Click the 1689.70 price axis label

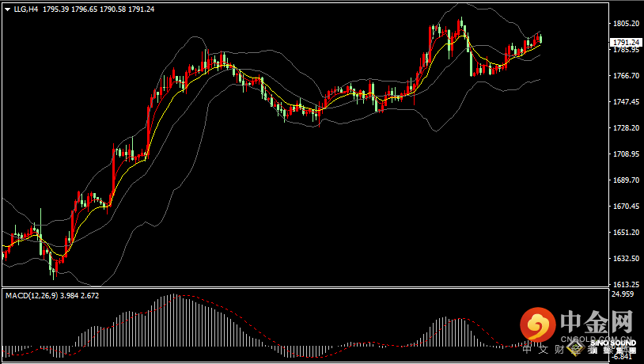tap(625, 180)
